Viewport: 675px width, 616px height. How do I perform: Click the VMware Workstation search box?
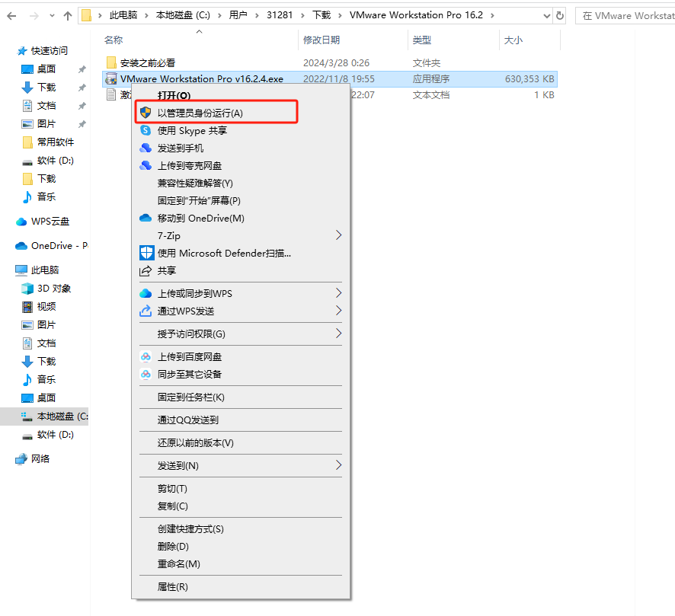(625, 16)
